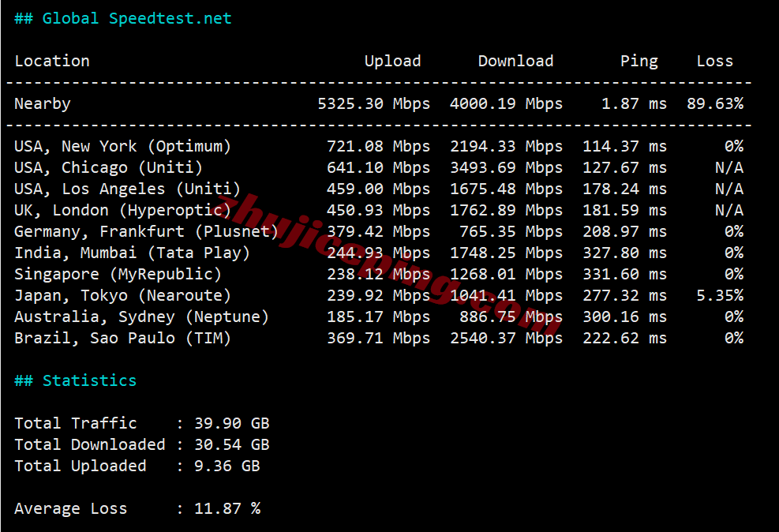Select the Singapore (MyRepublic) entry
Image resolution: width=779 pixels, height=532 pixels.
coord(118,274)
